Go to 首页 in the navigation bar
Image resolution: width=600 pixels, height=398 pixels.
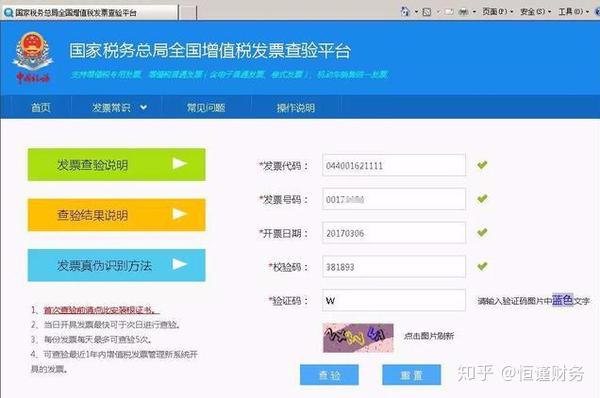click(x=41, y=108)
